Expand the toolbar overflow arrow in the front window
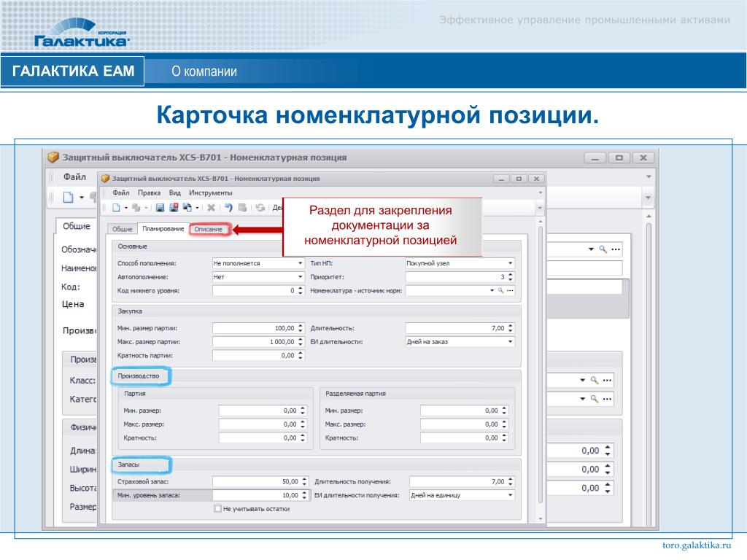Image resolution: width=747 pixels, height=560 pixels. [x=540, y=208]
